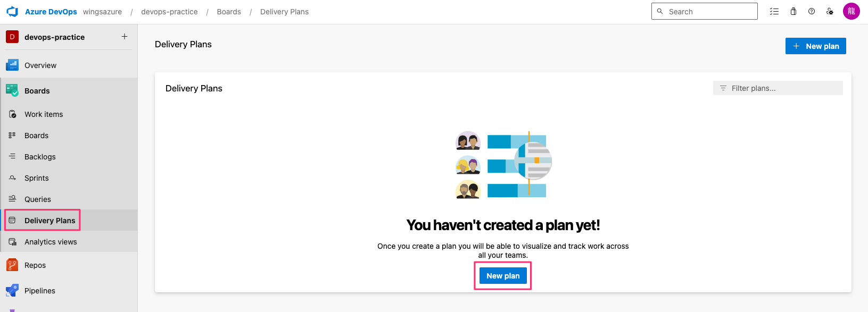Click the wingsazure breadcrumb link

click(102, 12)
